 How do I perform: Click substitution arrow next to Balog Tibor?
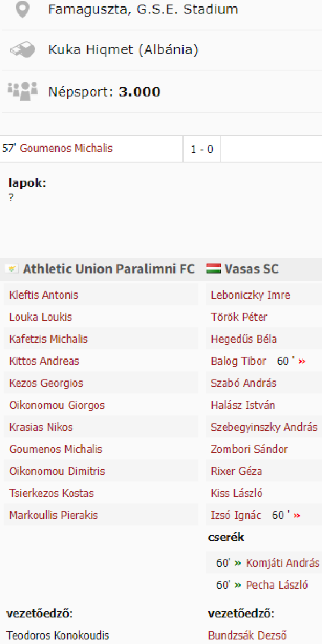pyautogui.click(x=302, y=362)
